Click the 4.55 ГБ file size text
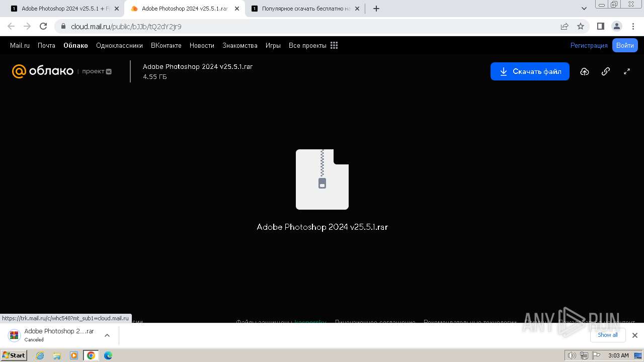The width and height of the screenshot is (644, 362). point(155,77)
